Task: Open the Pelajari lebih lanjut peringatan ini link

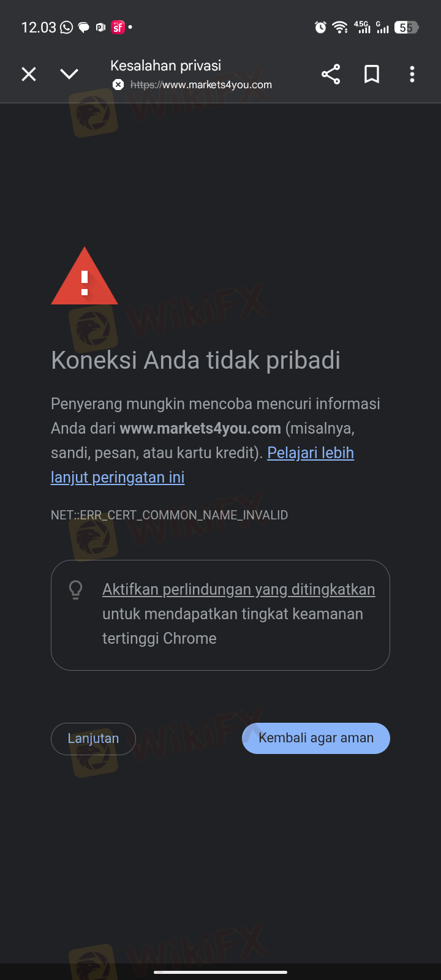Action: pyautogui.click(x=202, y=465)
